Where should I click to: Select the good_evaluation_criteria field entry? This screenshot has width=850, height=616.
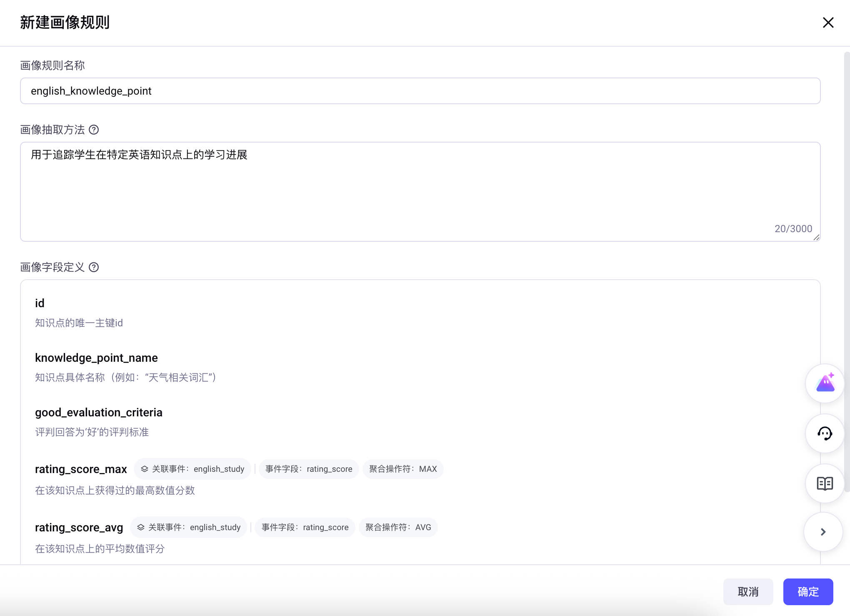point(99,412)
